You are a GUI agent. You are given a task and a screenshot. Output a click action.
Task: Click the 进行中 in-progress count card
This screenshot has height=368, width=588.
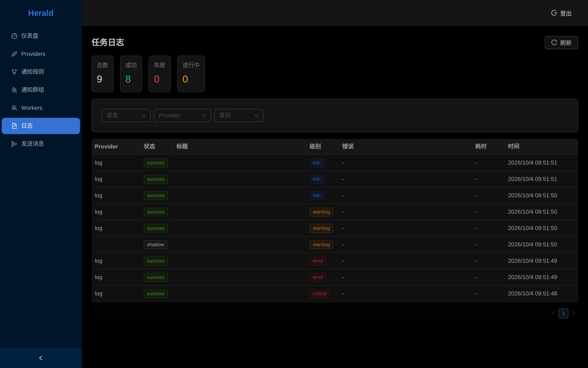pos(191,74)
